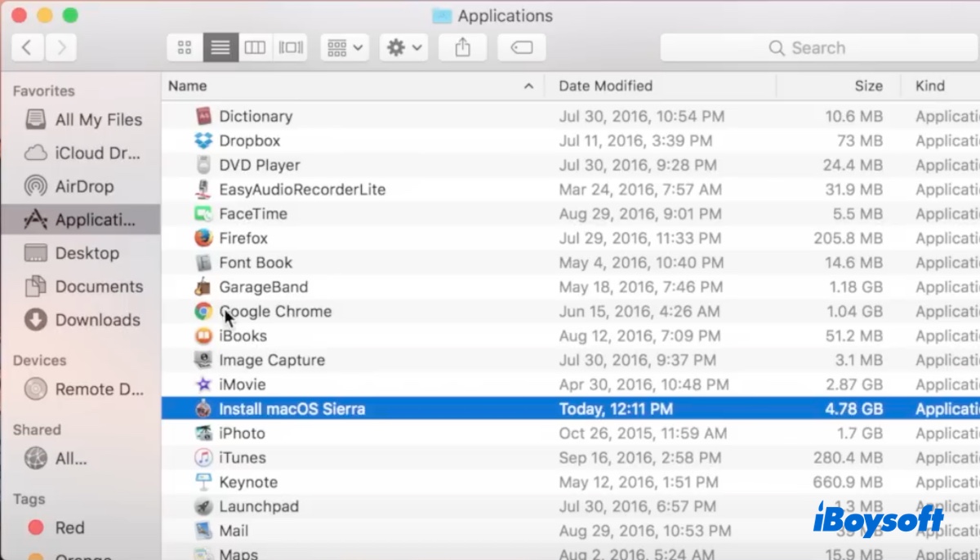Sort by Date Modified column
The height and width of the screenshot is (560, 980).
pos(605,86)
